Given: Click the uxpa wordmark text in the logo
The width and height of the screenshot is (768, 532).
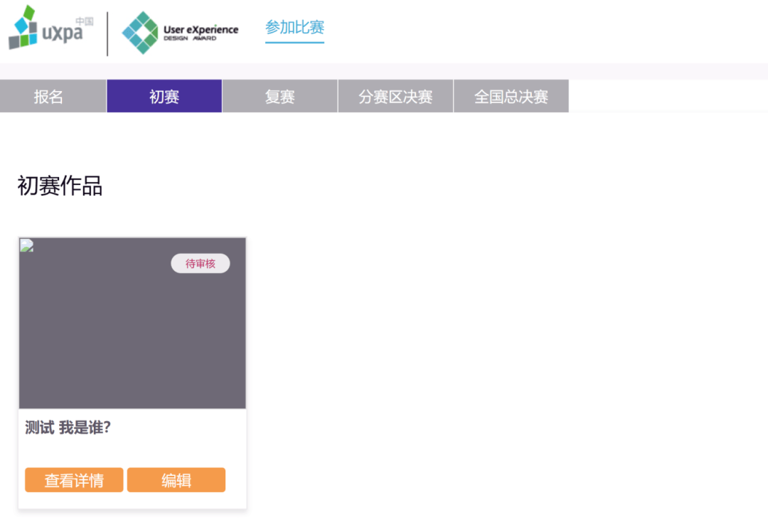Looking at the screenshot, I should click(63, 33).
